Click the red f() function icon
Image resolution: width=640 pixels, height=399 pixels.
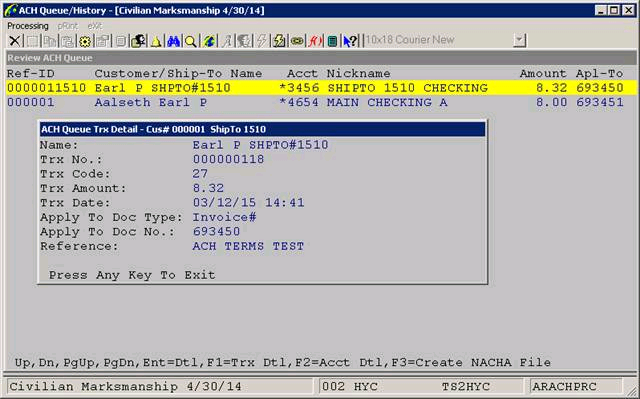[x=315, y=41]
